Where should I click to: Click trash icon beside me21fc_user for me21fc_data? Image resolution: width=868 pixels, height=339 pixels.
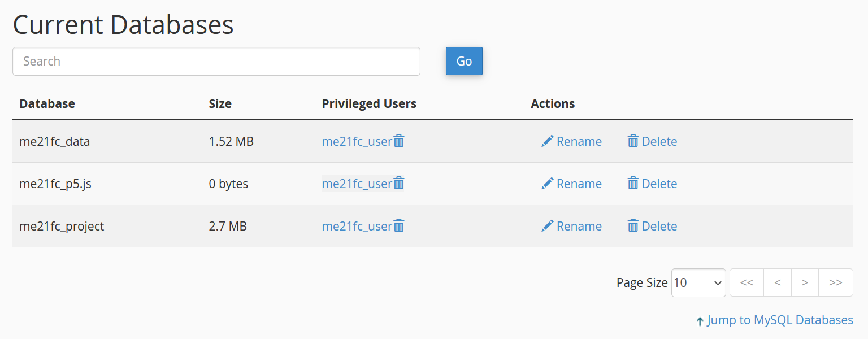click(x=399, y=141)
